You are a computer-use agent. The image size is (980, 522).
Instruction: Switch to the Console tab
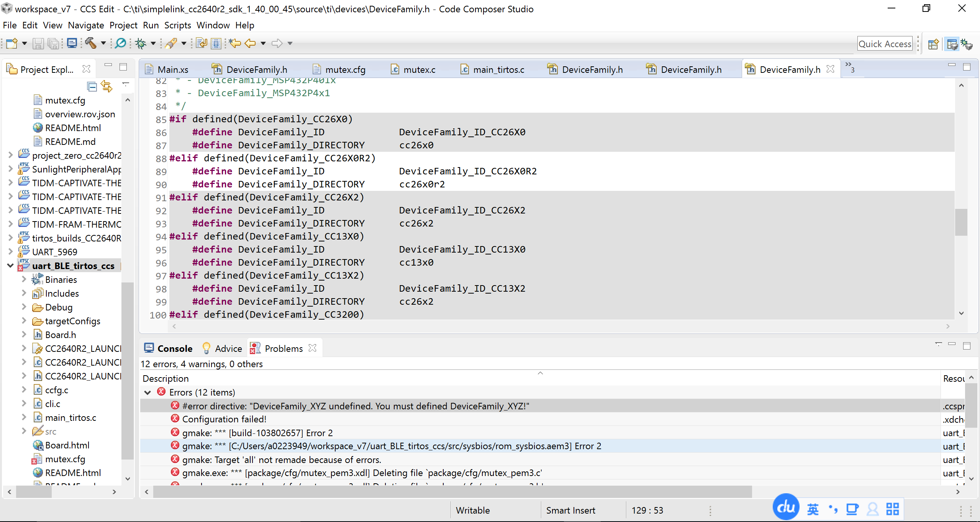[x=168, y=348]
